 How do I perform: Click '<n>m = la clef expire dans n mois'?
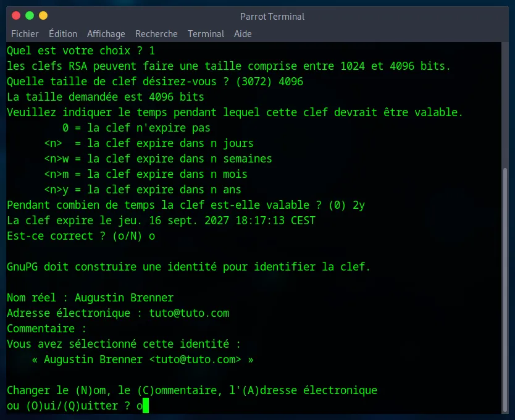pyautogui.click(x=146, y=174)
